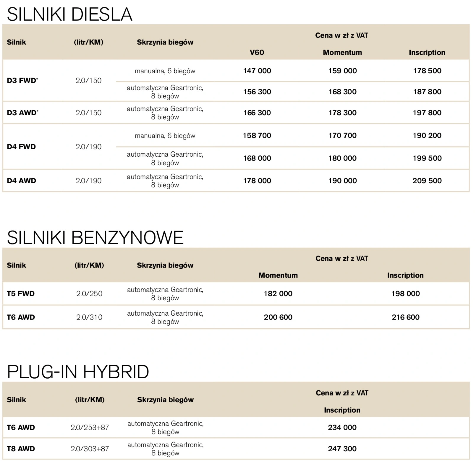Screen dimensions: 476x464
Task: Click the PLUG-IN HYBRID heading
Action: (x=78, y=372)
